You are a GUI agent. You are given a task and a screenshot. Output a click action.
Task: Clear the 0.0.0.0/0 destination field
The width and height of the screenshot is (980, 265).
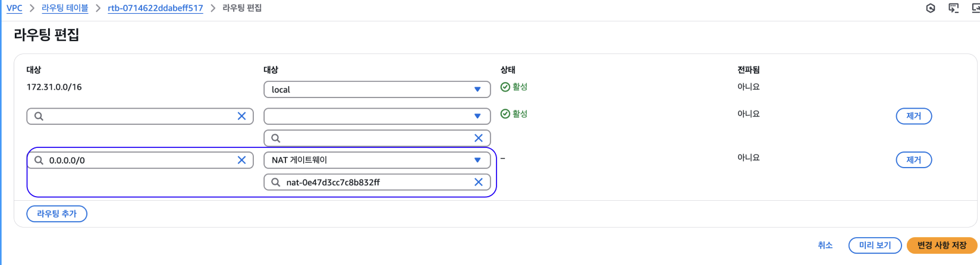241,160
